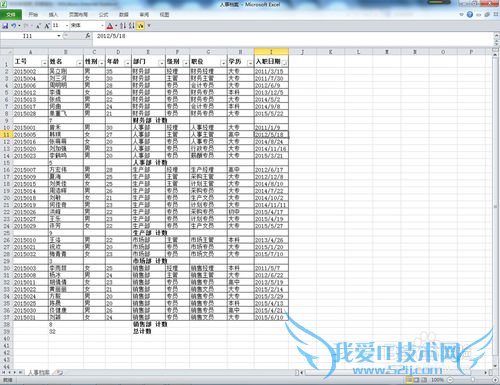
Task: Save the workbook from quick access toolbar
Action: (x=5, y=26)
